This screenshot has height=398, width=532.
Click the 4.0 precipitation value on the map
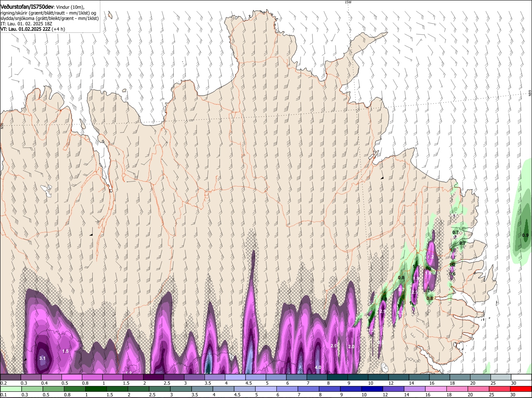[x=318, y=368]
